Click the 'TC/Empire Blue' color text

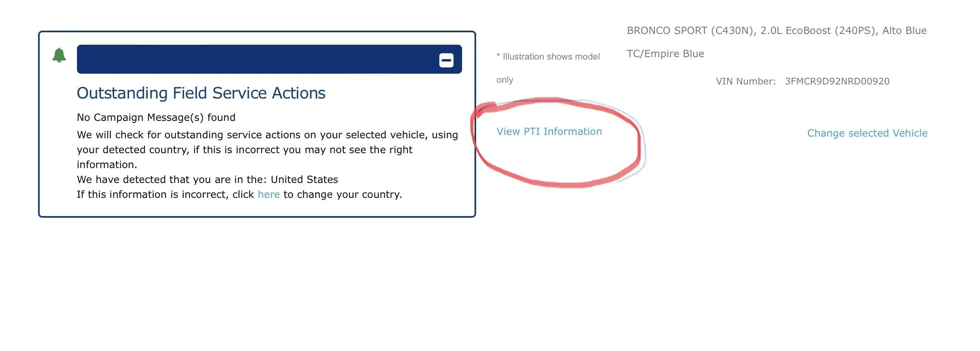click(665, 54)
